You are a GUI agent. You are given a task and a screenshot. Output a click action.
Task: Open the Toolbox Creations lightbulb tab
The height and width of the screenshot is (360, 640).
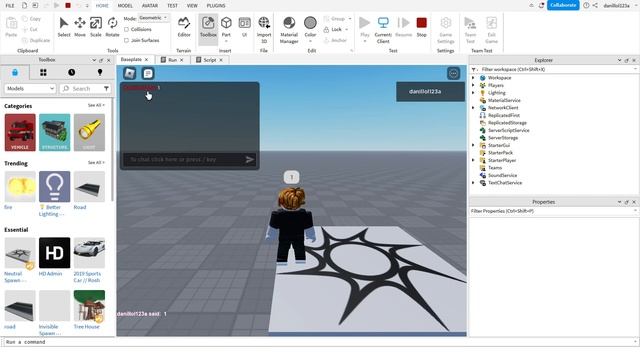point(100,72)
